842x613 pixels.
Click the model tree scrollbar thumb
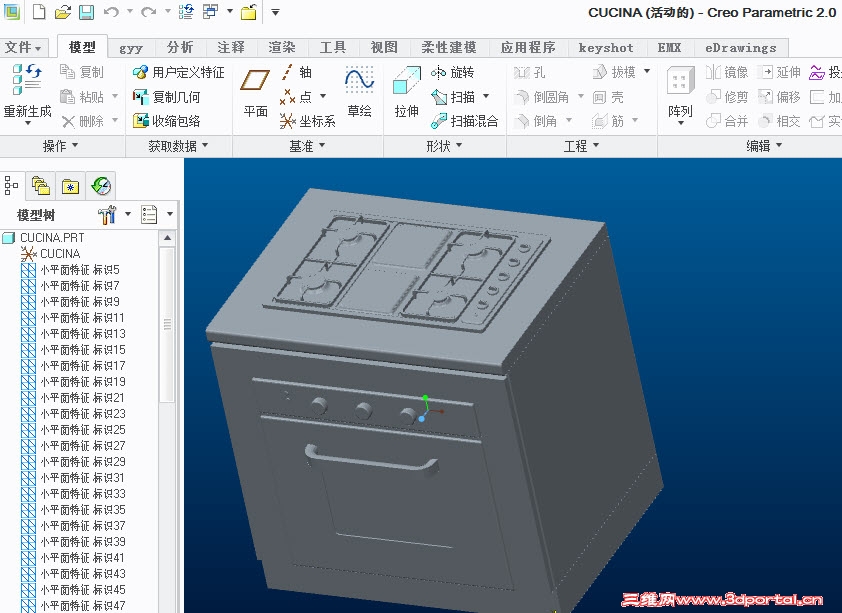[x=168, y=324]
